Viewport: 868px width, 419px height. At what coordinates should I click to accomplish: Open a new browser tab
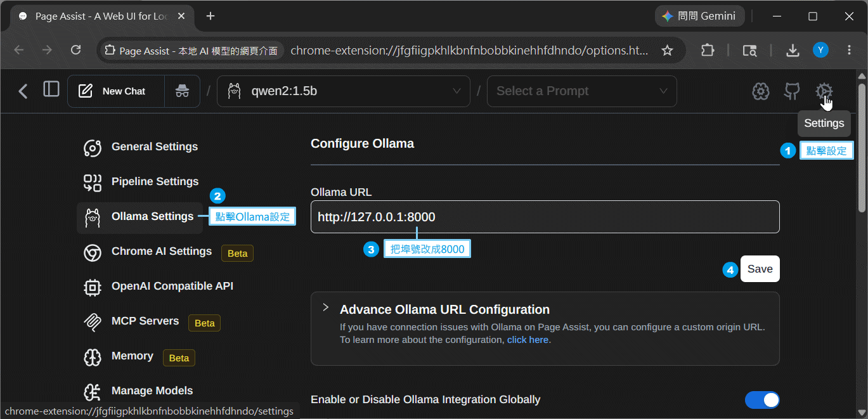[x=211, y=16]
